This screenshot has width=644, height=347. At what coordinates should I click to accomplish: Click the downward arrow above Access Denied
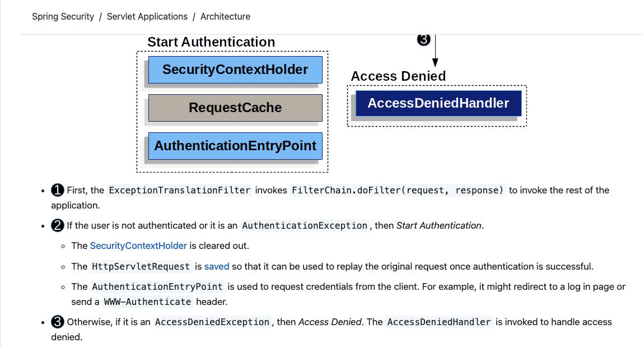click(435, 53)
